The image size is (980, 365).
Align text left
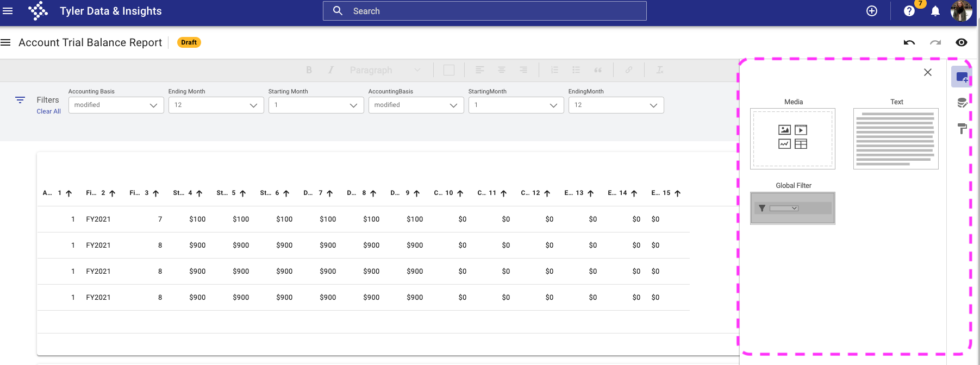[480, 70]
